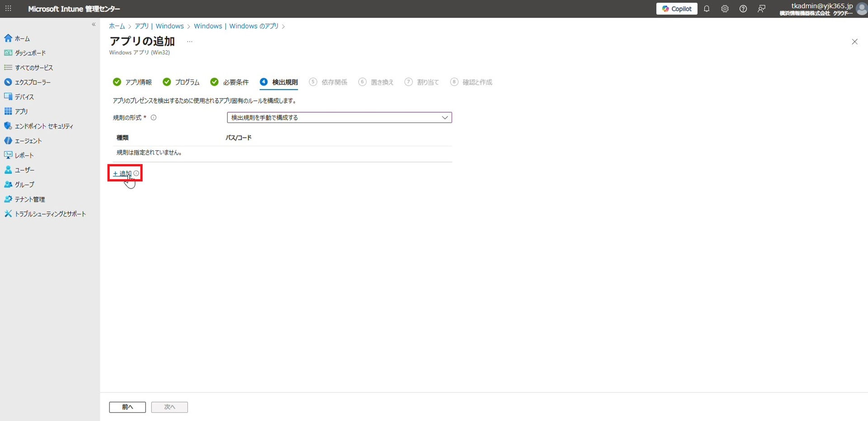Image resolution: width=868 pixels, height=421 pixels.
Task: Switch to the 必要条件 step tab
Action: [230, 82]
